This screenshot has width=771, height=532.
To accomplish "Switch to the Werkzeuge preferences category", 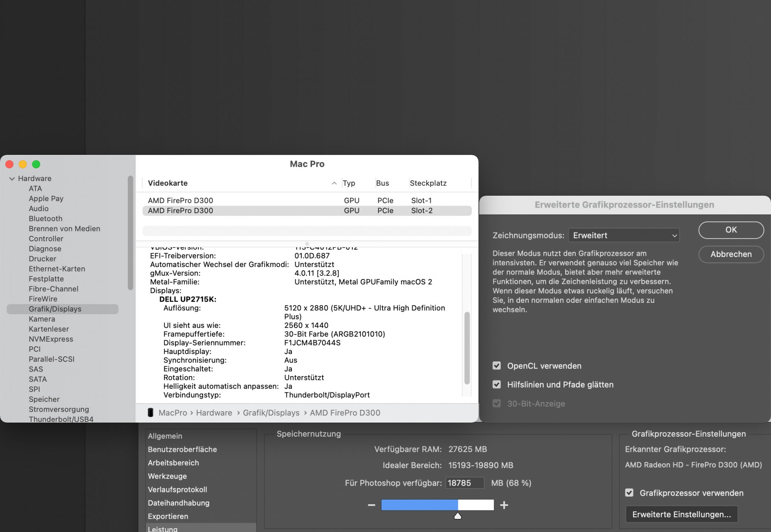I will [167, 476].
